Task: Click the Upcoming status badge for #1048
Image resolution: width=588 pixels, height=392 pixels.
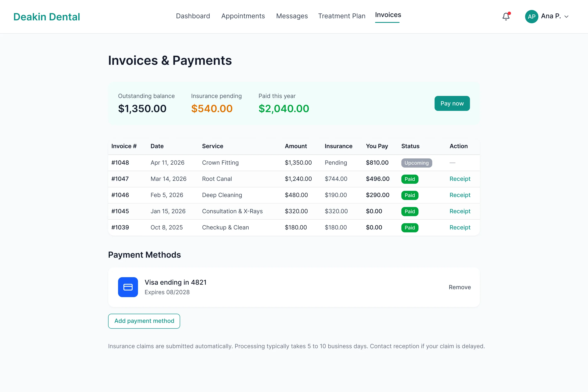Action: (x=416, y=163)
